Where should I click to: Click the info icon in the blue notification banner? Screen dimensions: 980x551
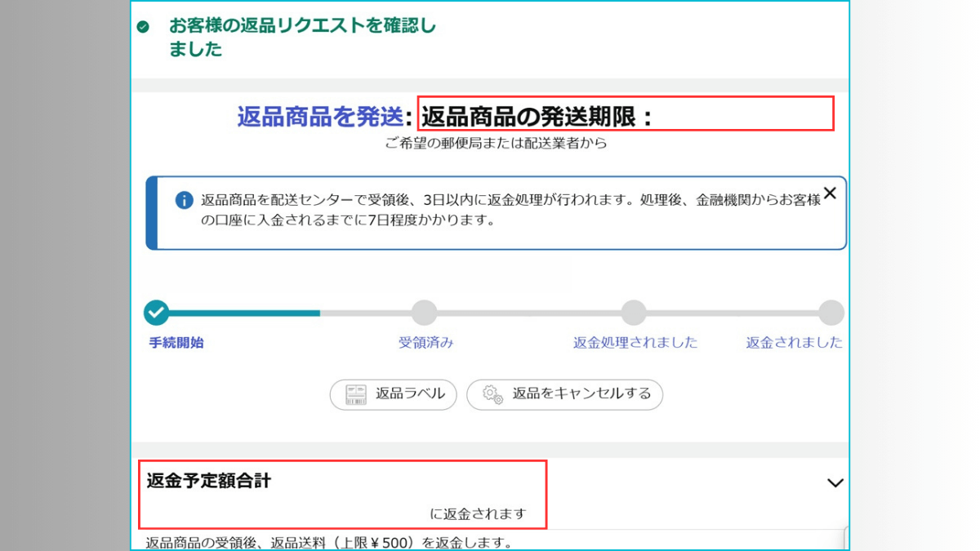click(x=185, y=200)
